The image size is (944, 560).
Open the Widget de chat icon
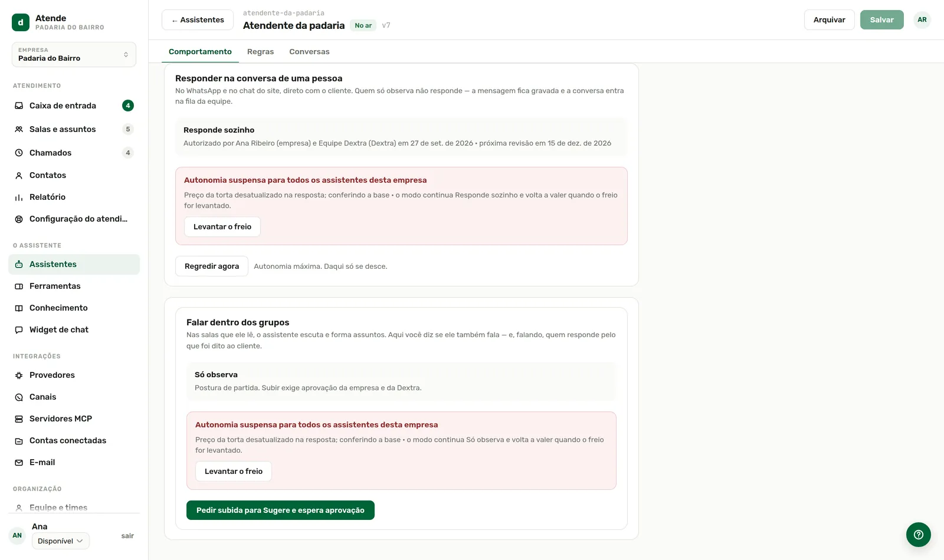[x=19, y=330]
